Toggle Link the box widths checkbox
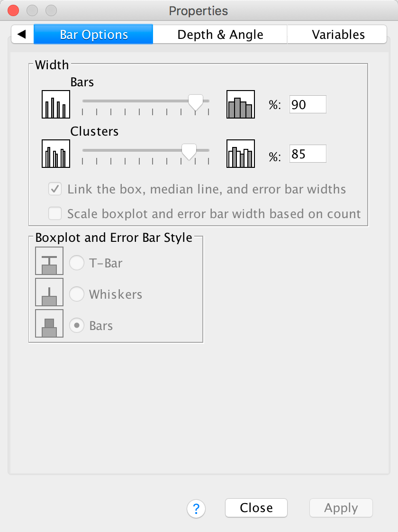398x532 pixels. [x=55, y=190]
